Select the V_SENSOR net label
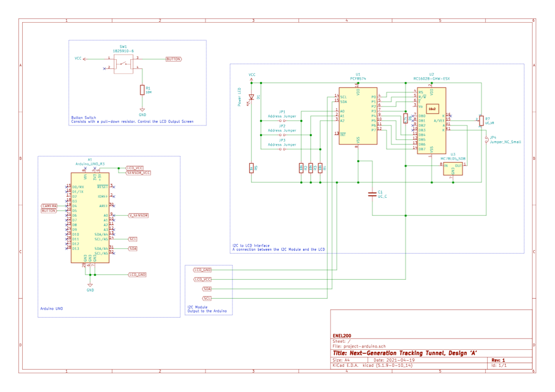Image resolution: width=555 pixels, height=392 pixels. [x=138, y=216]
